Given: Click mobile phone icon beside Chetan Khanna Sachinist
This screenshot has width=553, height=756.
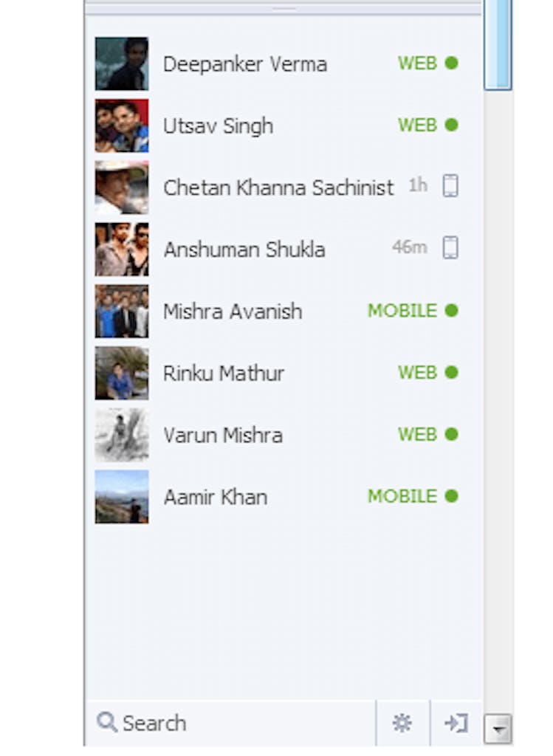Looking at the screenshot, I should point(450,186).
